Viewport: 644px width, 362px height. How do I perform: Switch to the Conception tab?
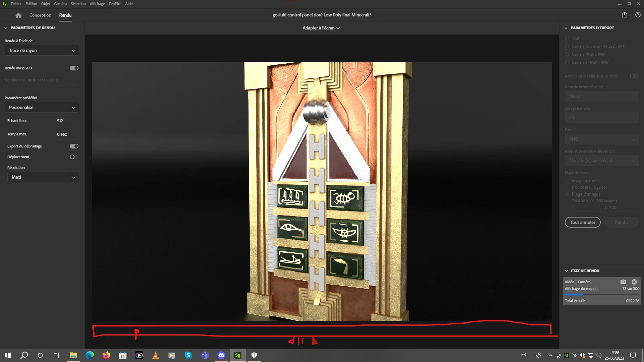[x=40, y=15]
